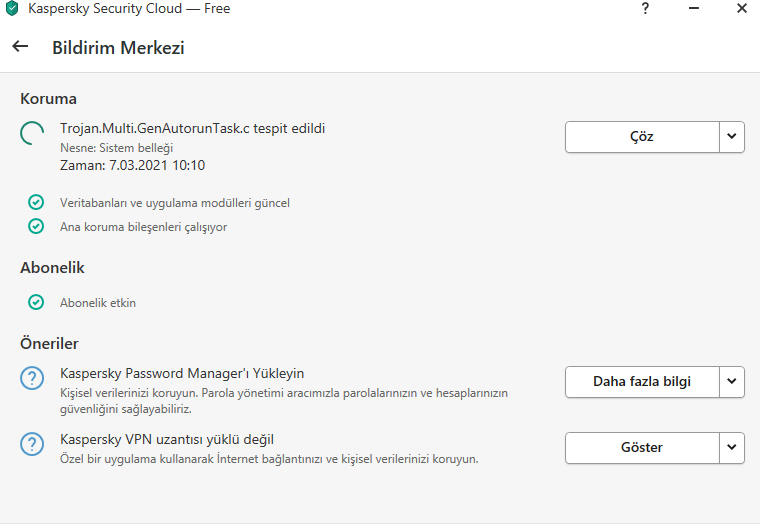Image resolution: width=760 pixels, height=525 pixels.
Task: Expand the dropdown arrow next to Göster
Action: pos(732,447)
